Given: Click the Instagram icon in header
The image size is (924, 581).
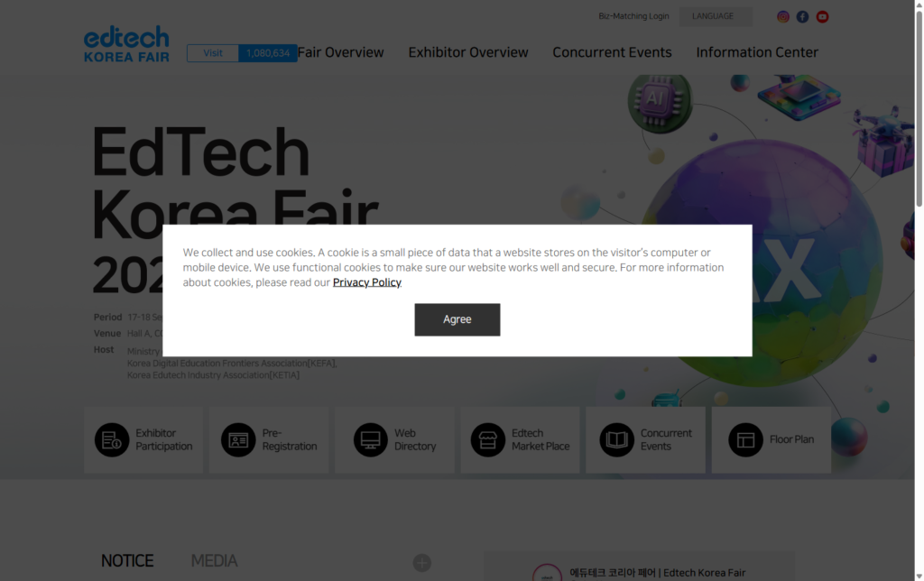Looking at the screenshot, I should point(783,16).
